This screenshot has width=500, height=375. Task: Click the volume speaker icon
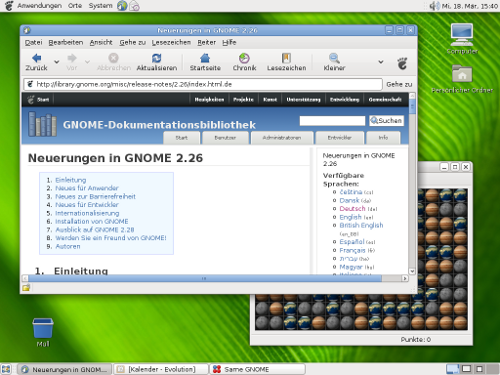click(x=434, y=6)
